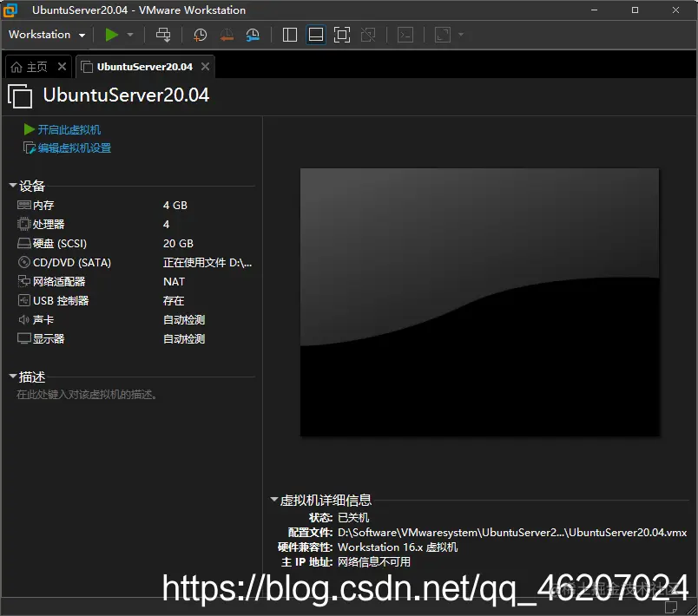This screenshot has height=616, width=698.
Task: Select the 硬盘 (SCSI) device row
Action: pos(135,243)
